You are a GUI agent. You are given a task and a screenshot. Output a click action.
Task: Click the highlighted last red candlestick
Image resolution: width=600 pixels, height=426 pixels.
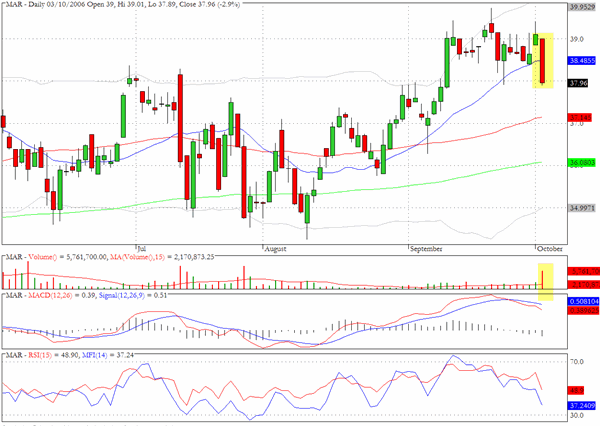click(543, 60)
